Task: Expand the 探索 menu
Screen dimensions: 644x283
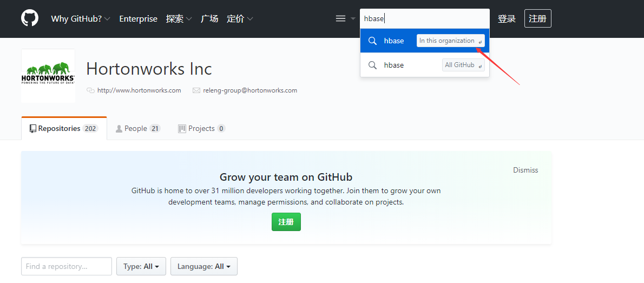Action: [179, 18]
